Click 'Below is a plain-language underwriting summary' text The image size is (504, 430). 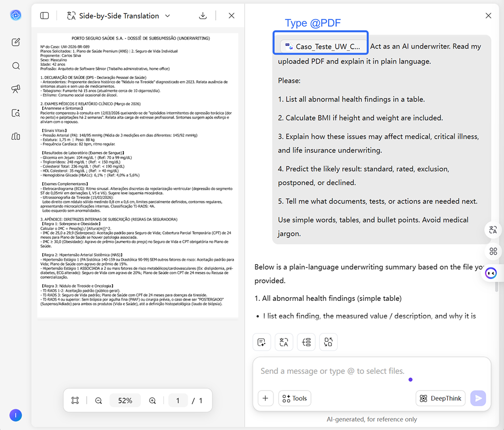369,267
